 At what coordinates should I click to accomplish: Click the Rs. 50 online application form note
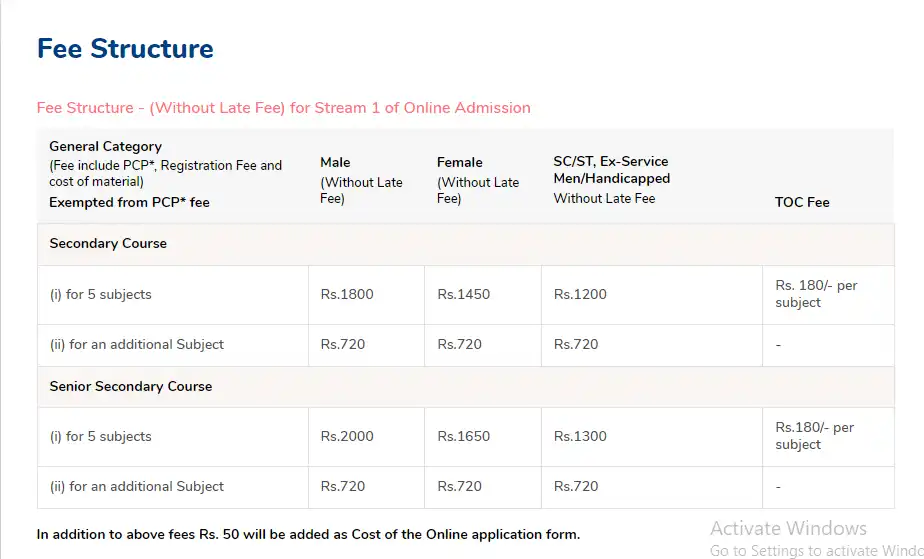point(308,535)
